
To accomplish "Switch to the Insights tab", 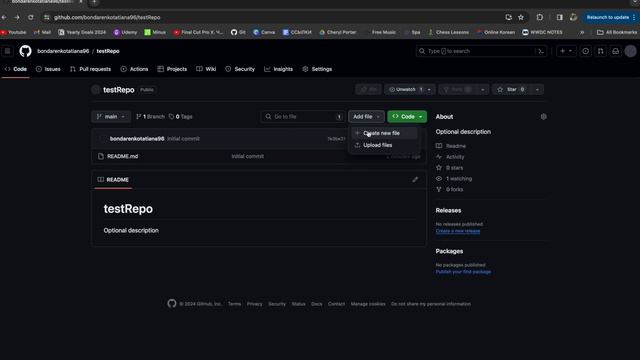I will (278, 69).
